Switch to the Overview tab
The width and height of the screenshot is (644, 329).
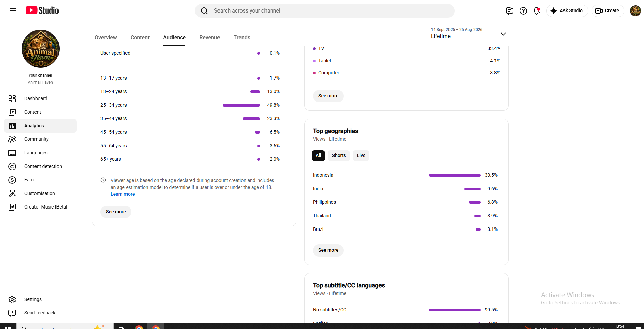[106, 38]
